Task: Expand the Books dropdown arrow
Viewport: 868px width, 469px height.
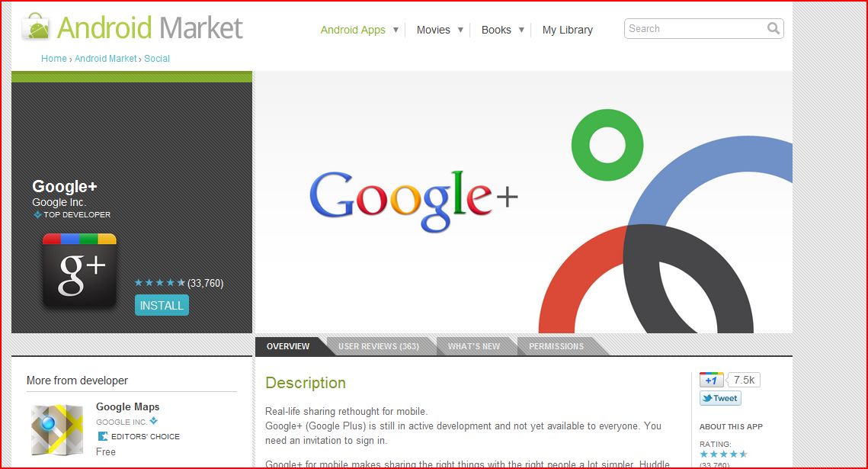Action: [521, 30]
